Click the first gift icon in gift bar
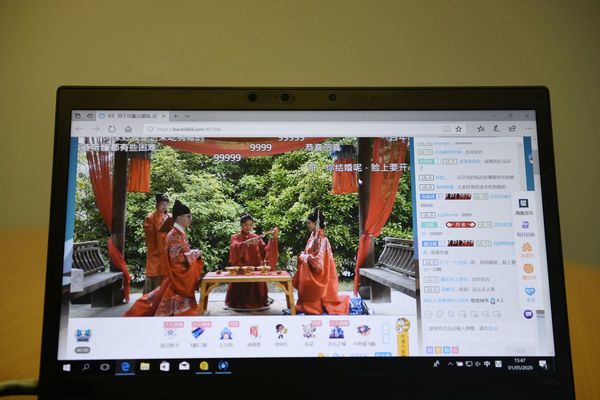This screenshot has width=600, height=400. (x=170, y=333)
